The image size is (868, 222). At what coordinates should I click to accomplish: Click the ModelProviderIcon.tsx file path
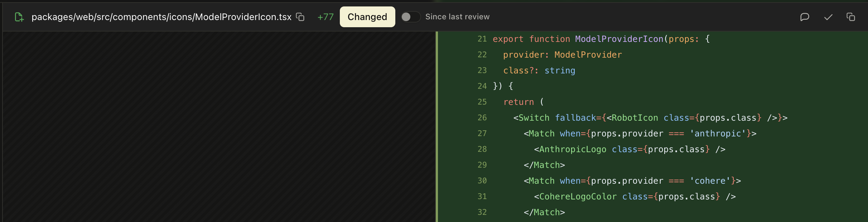point(161,17)
